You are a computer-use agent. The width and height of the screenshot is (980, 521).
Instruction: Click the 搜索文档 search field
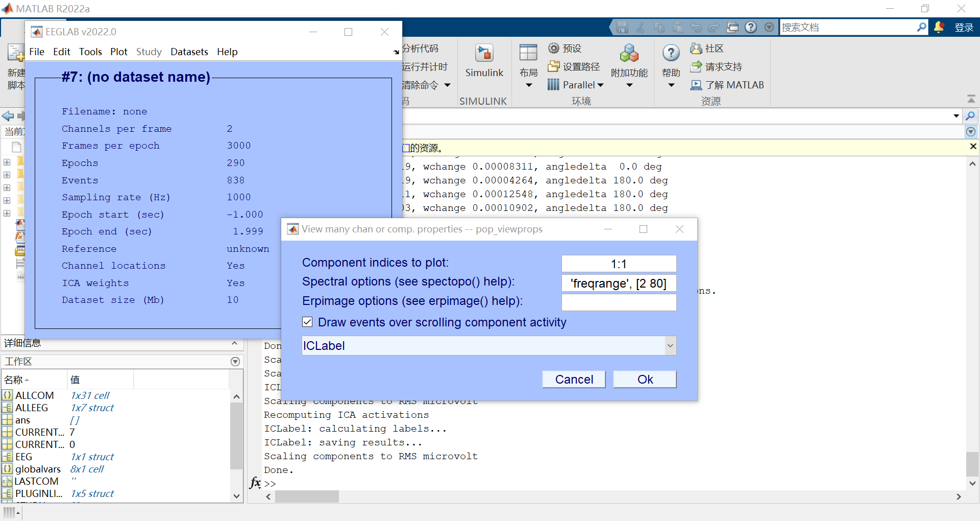pos(847,27)
